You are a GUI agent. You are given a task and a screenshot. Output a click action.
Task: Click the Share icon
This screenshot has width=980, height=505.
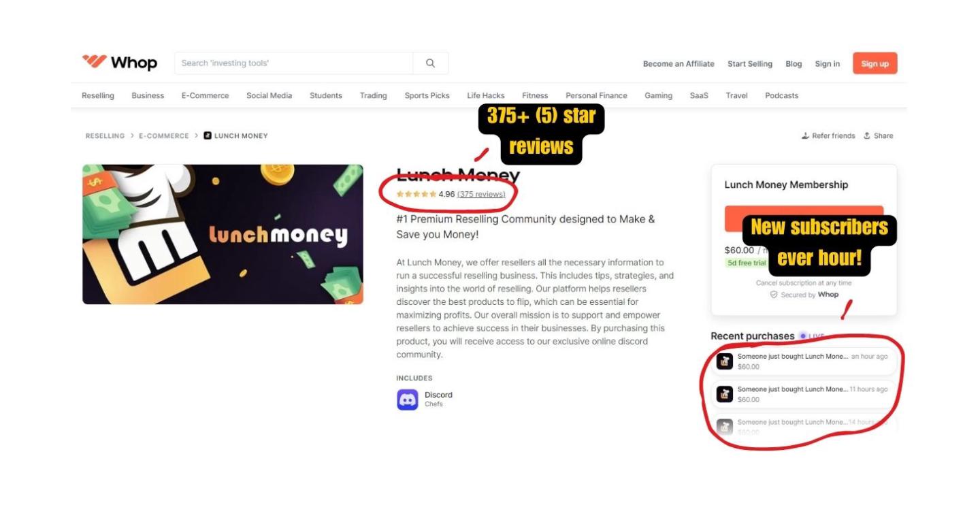867,135
